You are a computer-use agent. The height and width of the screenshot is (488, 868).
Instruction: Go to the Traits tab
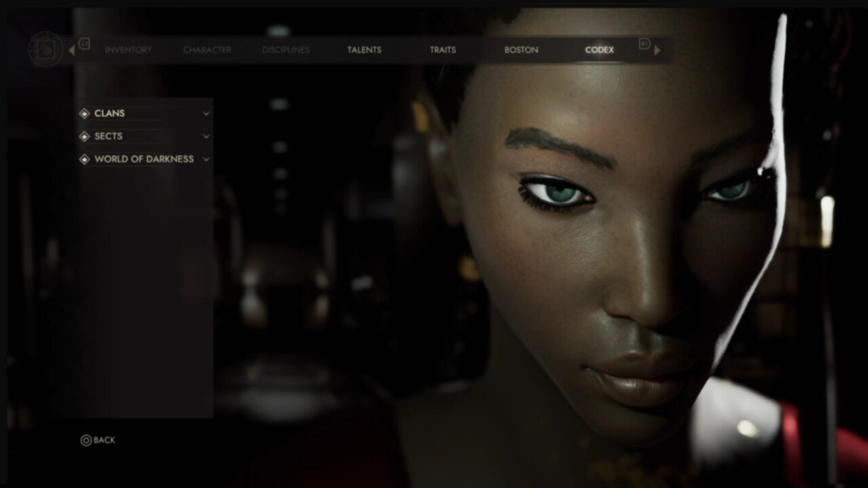[x=443, y=49]
